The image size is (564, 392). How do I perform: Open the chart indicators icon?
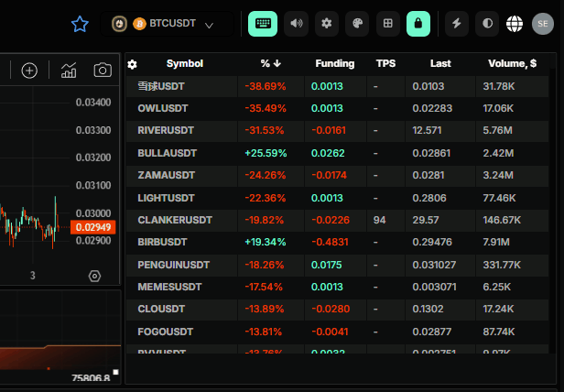[x=69, y=71]
